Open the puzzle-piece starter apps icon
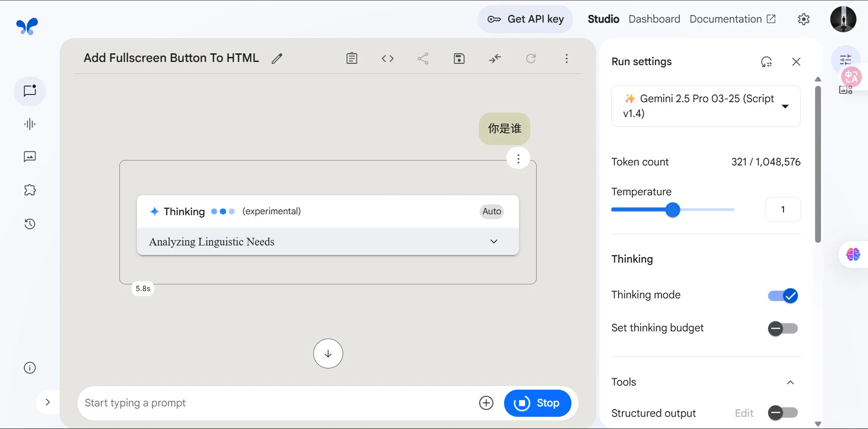 (x=30, y=190)
